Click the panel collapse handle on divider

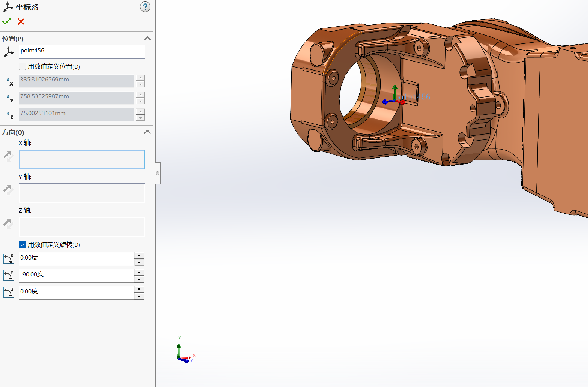[157, 173]
